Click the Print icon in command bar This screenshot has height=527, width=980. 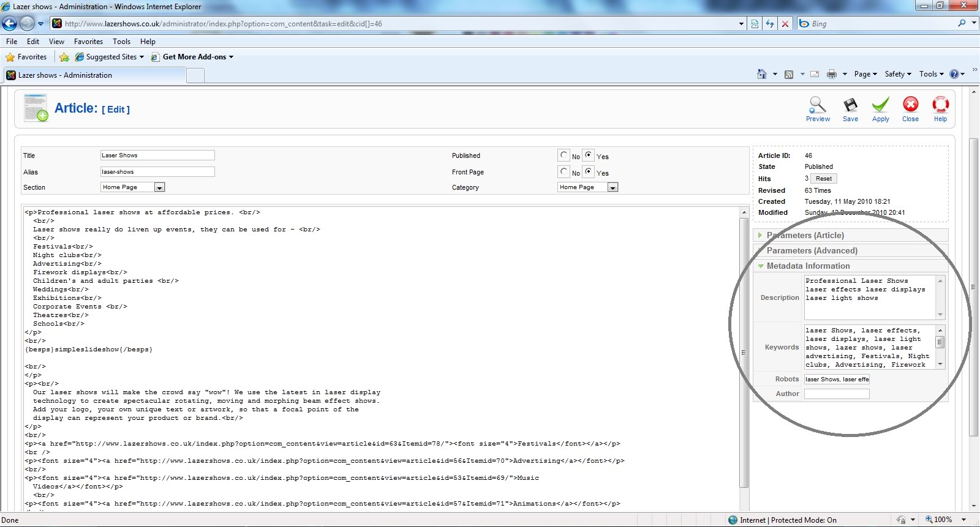pos(831,74)
